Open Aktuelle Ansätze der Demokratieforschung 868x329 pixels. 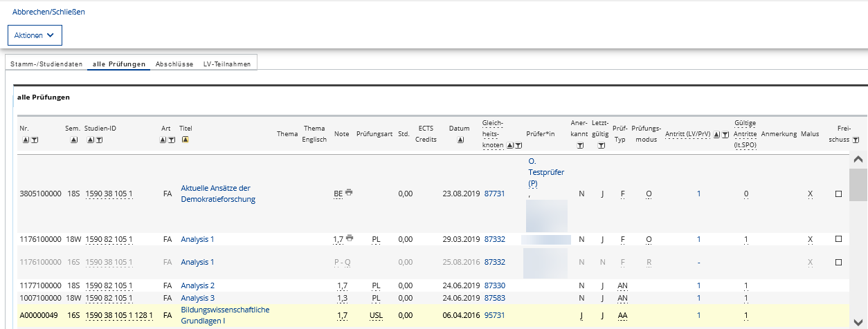tap(218, 194)
